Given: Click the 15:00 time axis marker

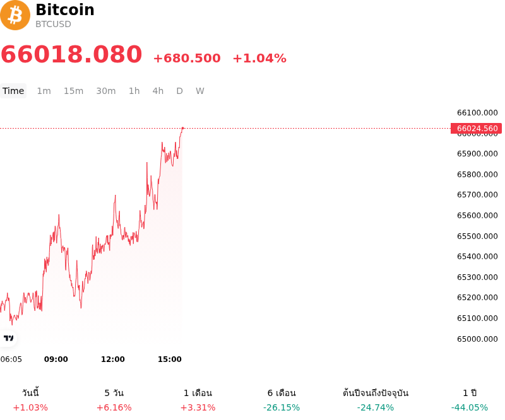Looking at the screenshot, I should [169, 359].
